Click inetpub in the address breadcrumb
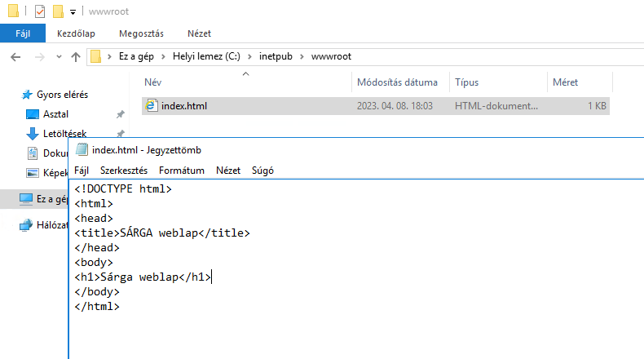644x359 pixels. 276,56
